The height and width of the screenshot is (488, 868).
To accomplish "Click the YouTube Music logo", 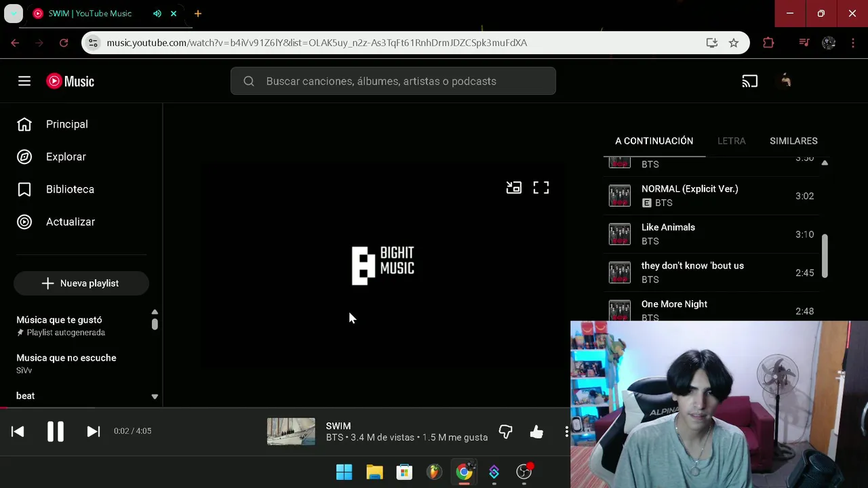I will tap(70, 81).
